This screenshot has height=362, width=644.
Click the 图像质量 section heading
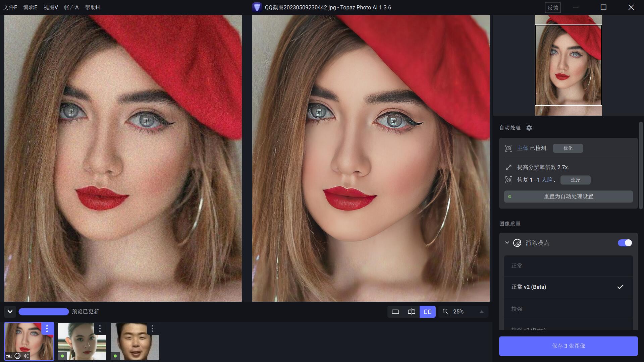click(x=510, y=224)
